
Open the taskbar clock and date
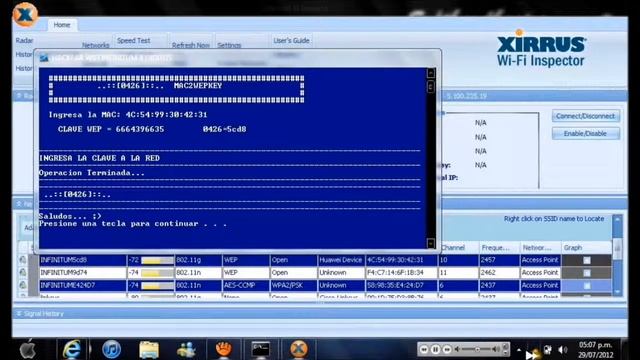[x=595, y=350]
